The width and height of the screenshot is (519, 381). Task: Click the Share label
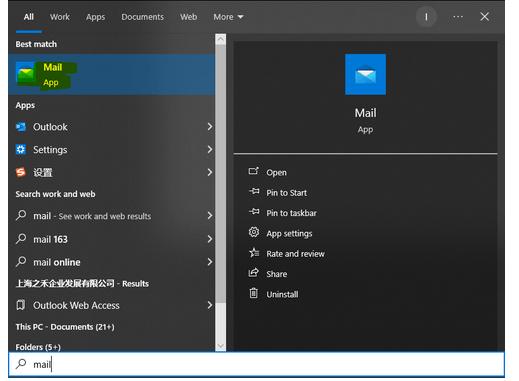coord(277,274)
